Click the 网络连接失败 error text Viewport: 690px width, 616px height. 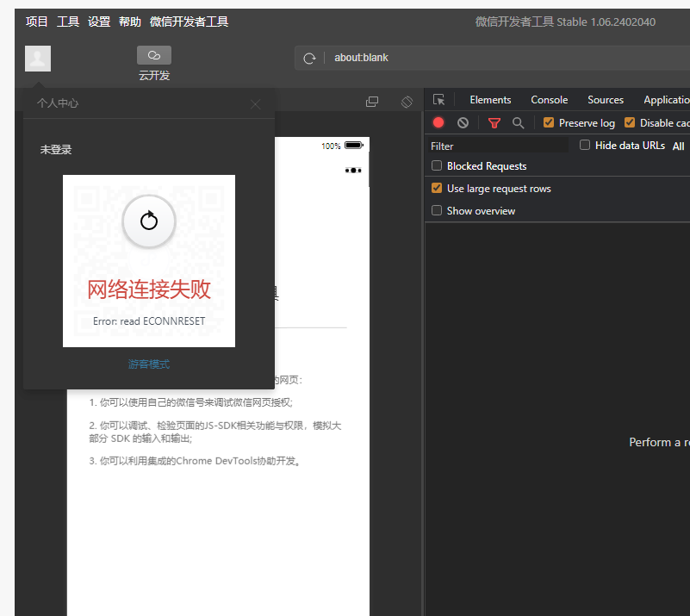tap(149, 289)
